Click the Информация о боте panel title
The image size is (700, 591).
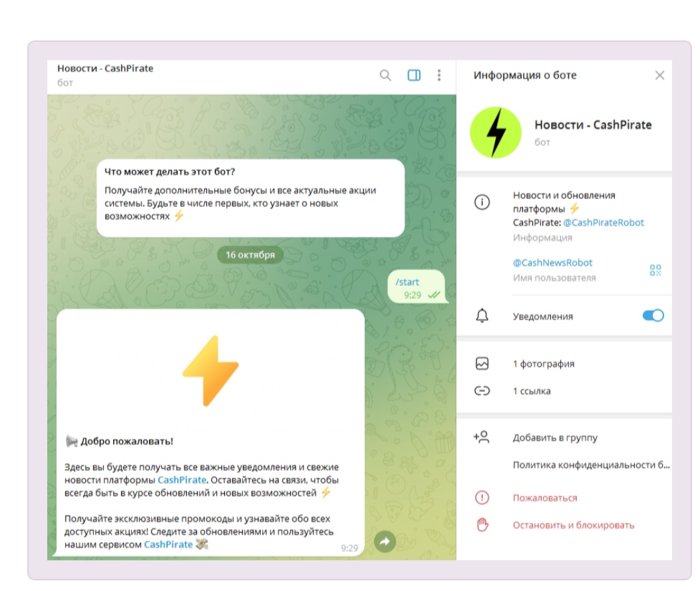[525, 75]
